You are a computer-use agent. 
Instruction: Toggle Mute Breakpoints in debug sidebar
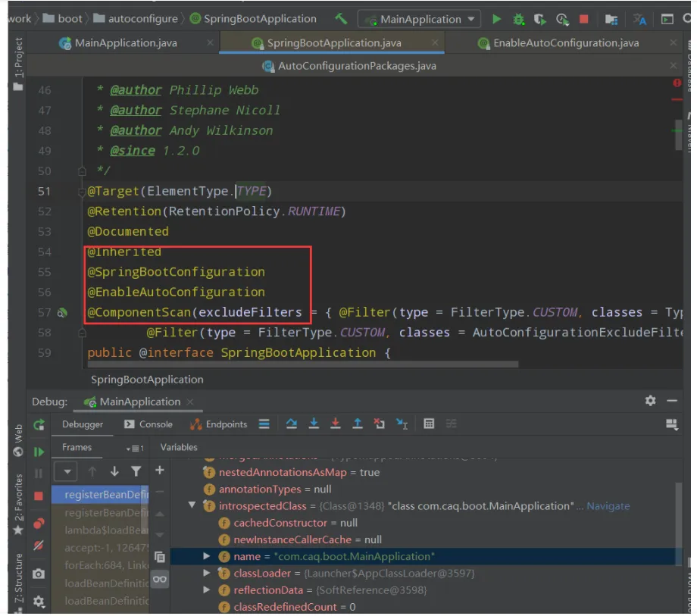click(x=39, y=546)
